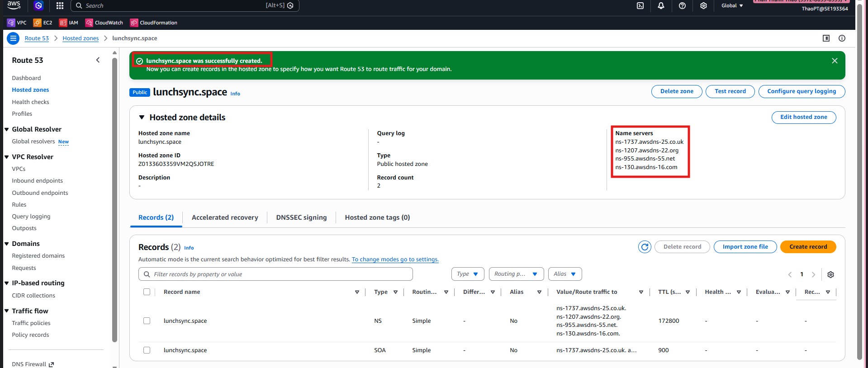This screenshot has width=868, height=368.
Task: Toggle the select all records checkbox
Action: [x=147, y=292]
